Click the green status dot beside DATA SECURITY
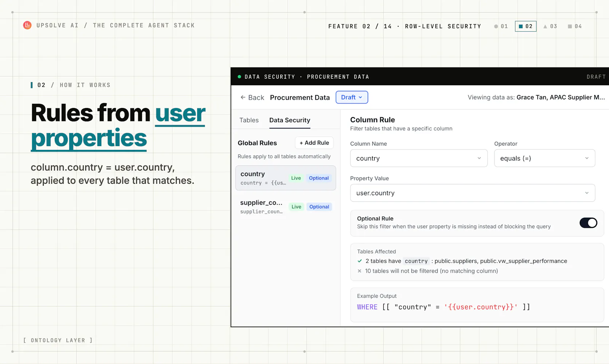Viewport: 609px width, 364px height. 239,77
